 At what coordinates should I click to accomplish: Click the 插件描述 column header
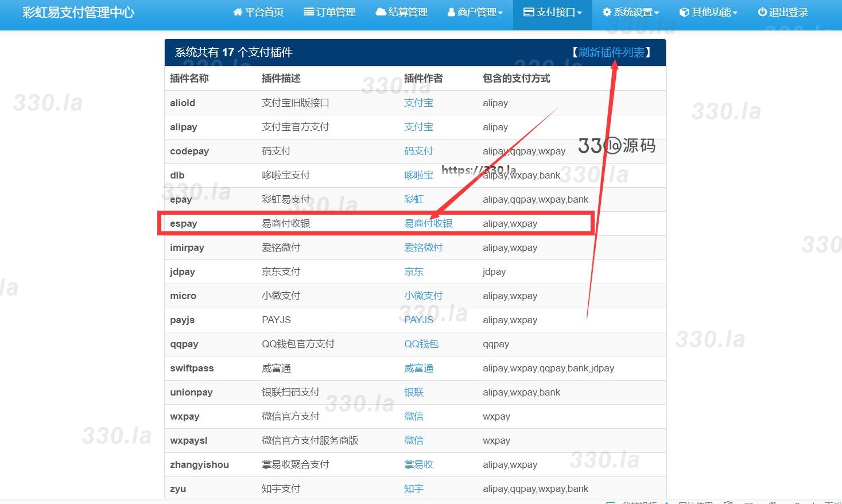click(281, 78)
